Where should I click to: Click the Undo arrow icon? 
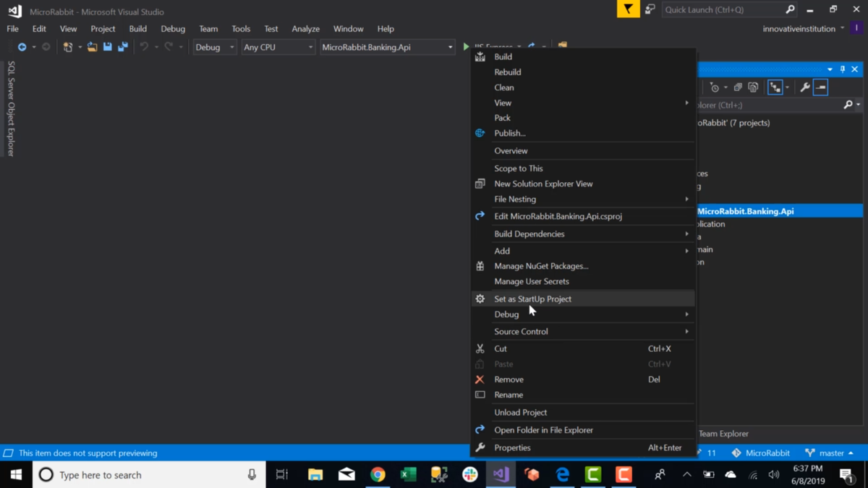pos(144,47)
